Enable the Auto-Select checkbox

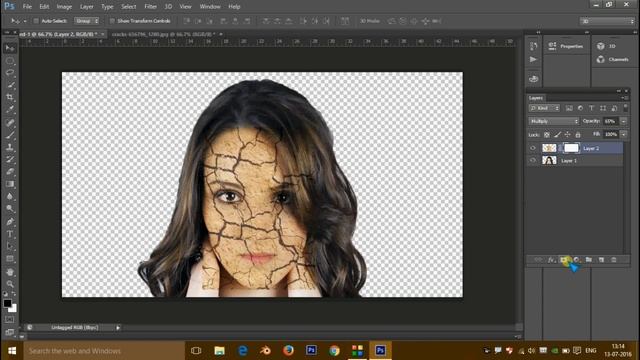point(36,21)
